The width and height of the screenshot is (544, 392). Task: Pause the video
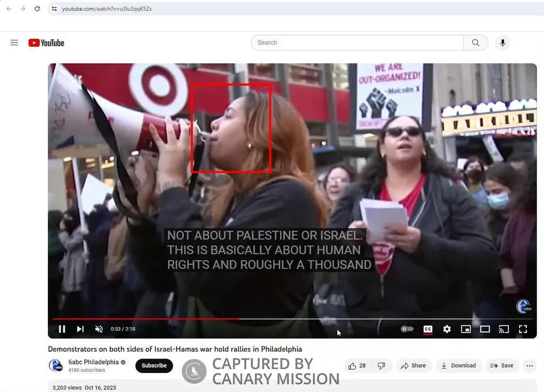(x=62, y=329)
